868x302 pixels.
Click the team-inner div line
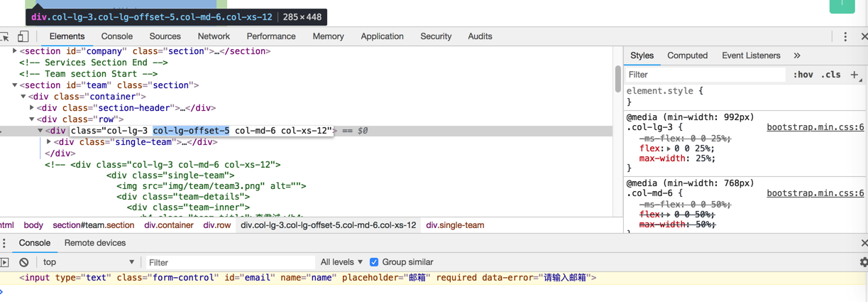[x=188, y=209]
